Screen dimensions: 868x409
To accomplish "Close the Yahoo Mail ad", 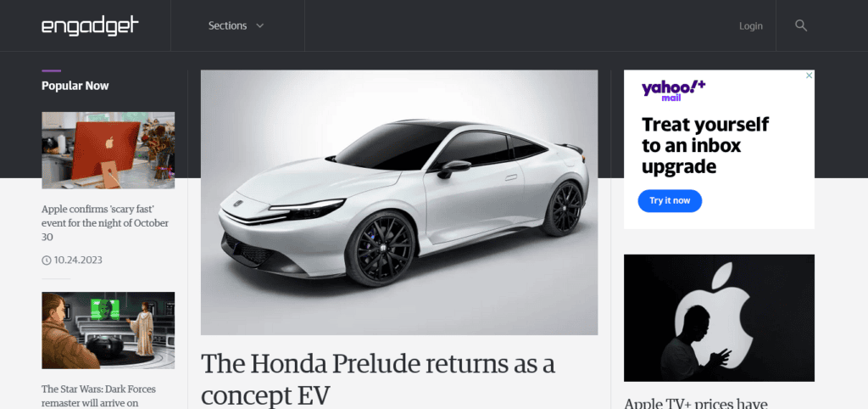I will (809, 76).
